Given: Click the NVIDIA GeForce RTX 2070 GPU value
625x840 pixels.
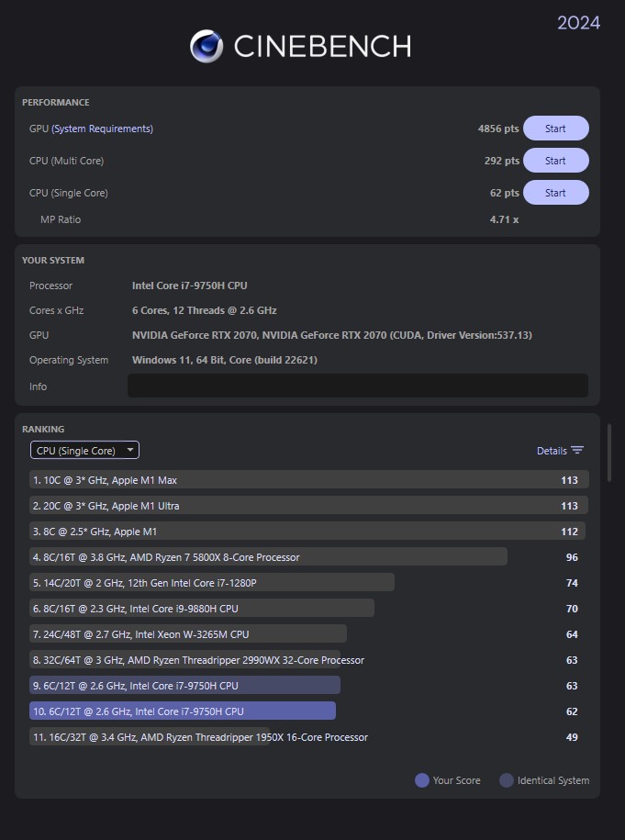Looking at the screenshot, I should (x=332, y=335).
